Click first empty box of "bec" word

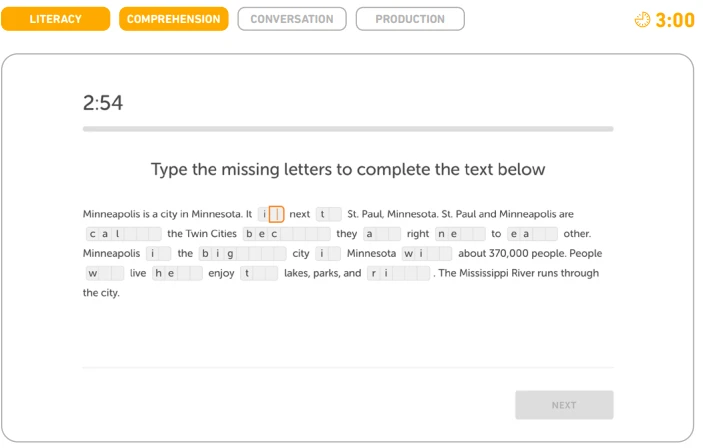click(x=287, y=234)
